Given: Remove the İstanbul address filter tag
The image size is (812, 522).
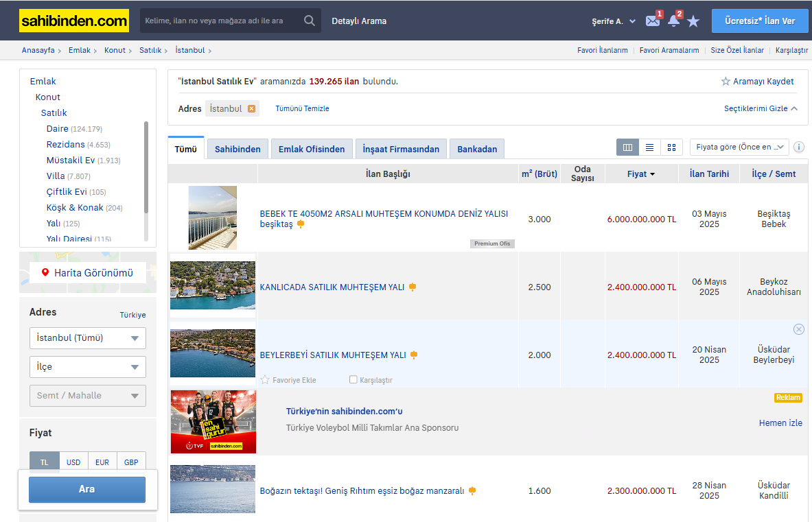Looking at the screenshot, I should 251,108.
